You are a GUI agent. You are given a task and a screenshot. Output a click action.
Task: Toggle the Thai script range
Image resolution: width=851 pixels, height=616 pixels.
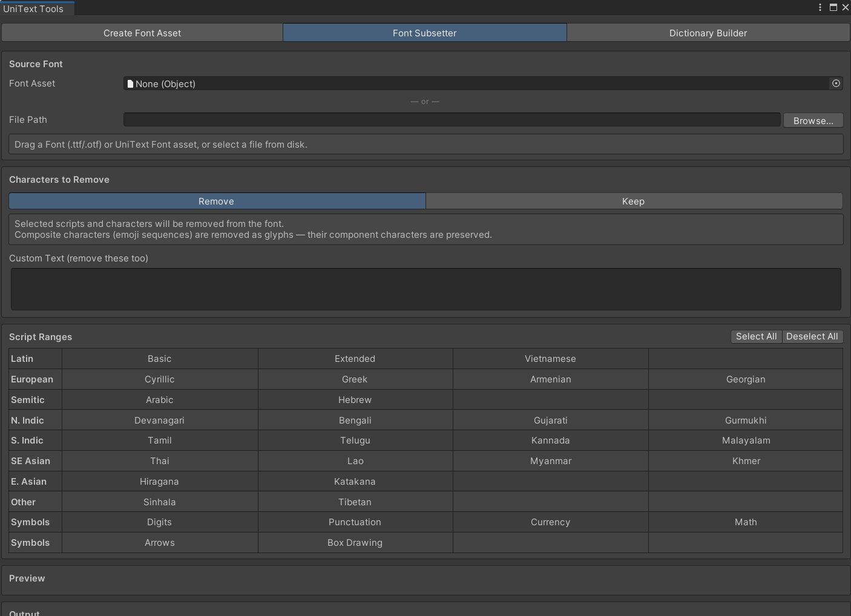pyautogui.click(x=160, y=461)
